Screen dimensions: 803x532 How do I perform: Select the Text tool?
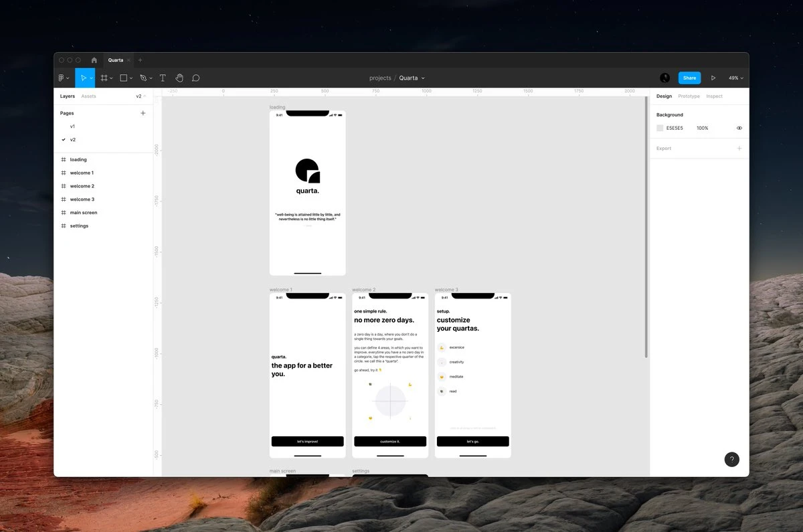coord(163,78)
